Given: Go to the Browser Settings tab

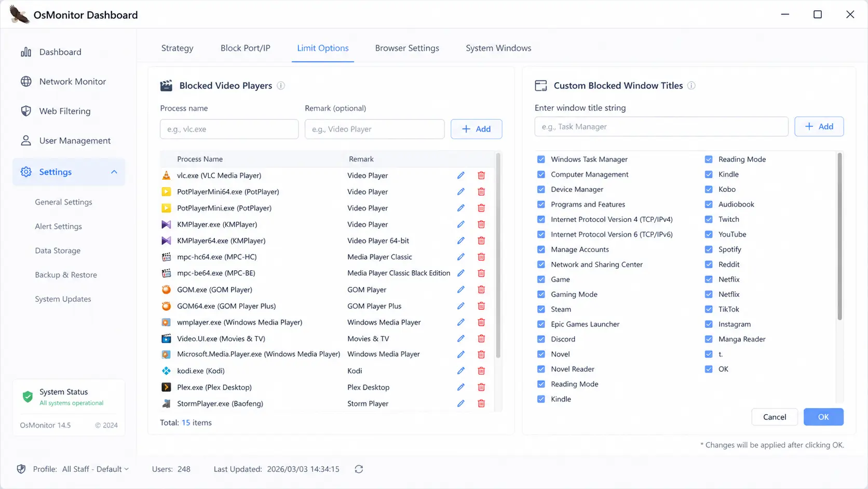Looking at the screenshot, I should click(407, 48).
